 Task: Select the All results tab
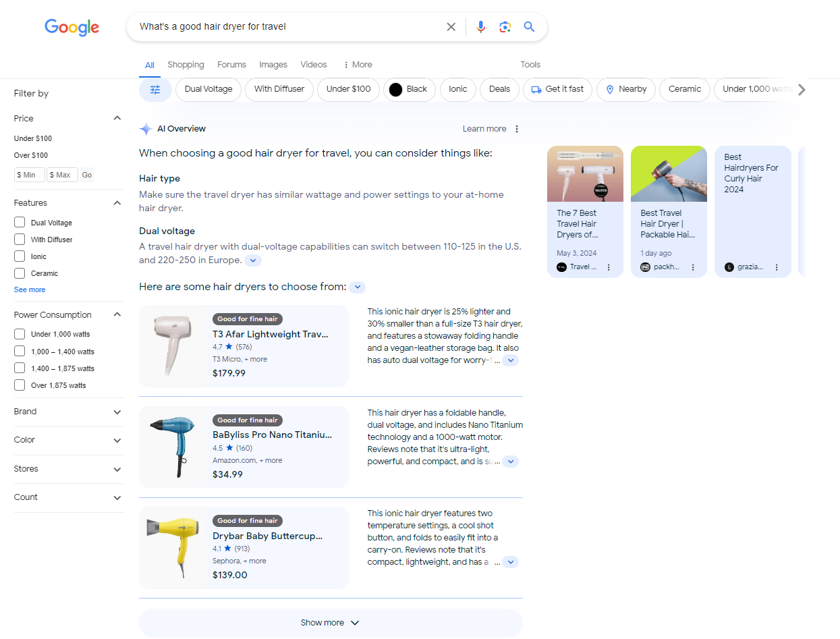tap(150, 65)
